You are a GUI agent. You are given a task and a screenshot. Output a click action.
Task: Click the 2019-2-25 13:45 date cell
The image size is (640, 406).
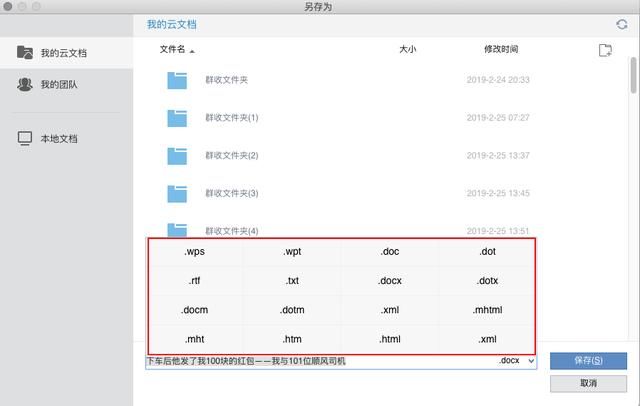pos(498,193)
